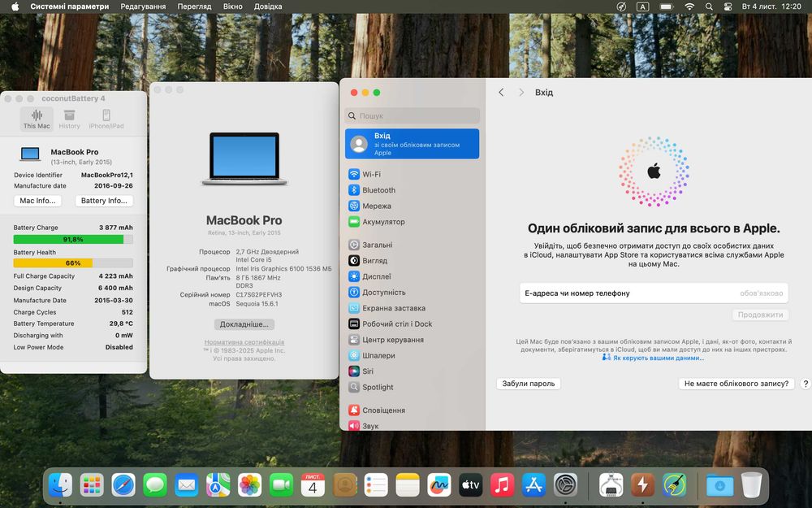Open Downloads folder in the Dock
This screenshot has width=812, height=508.
(x=719, y=485)
